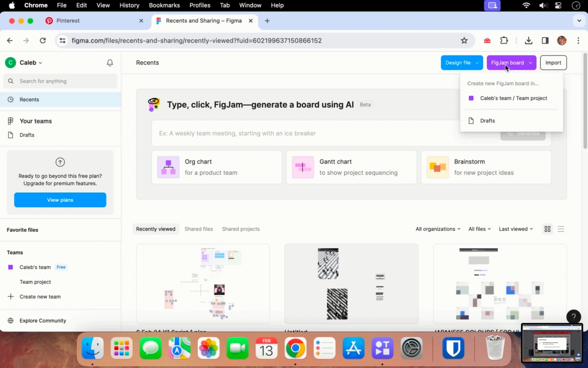Expand the Design file dropdown arrow
The height and width of the screenshot is (368, 588).
[x=477, y=63]
